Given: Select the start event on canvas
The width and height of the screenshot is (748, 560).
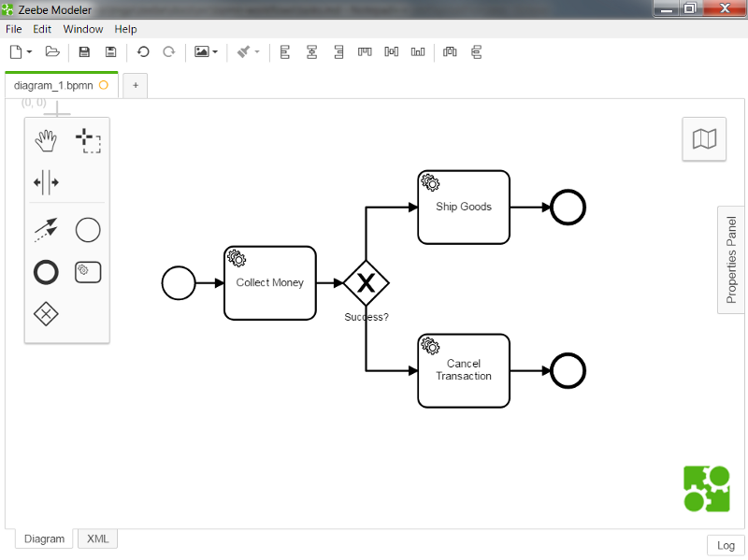Looking at the screenshot, I should coord(179,283).
